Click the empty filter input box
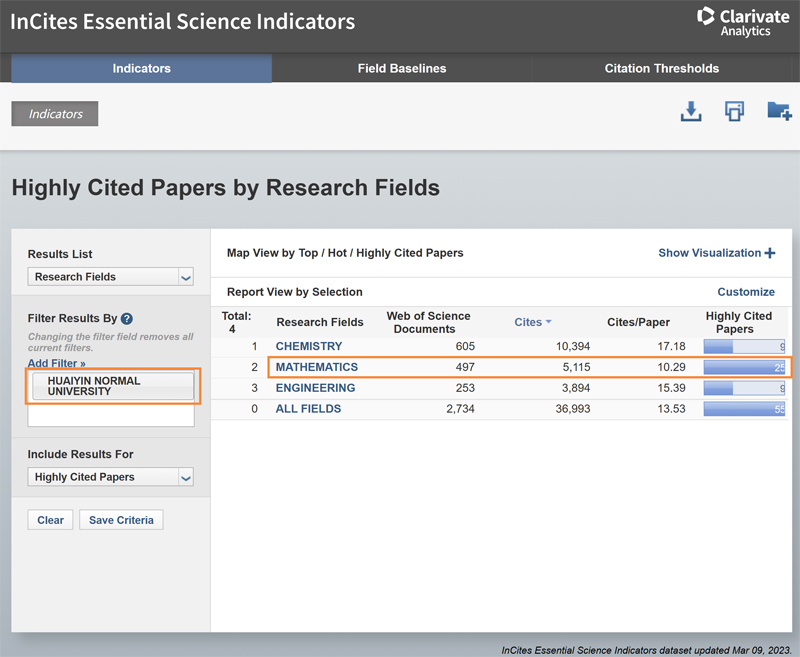The height and width of the screenshot is (657, 800). click(110, 416)
